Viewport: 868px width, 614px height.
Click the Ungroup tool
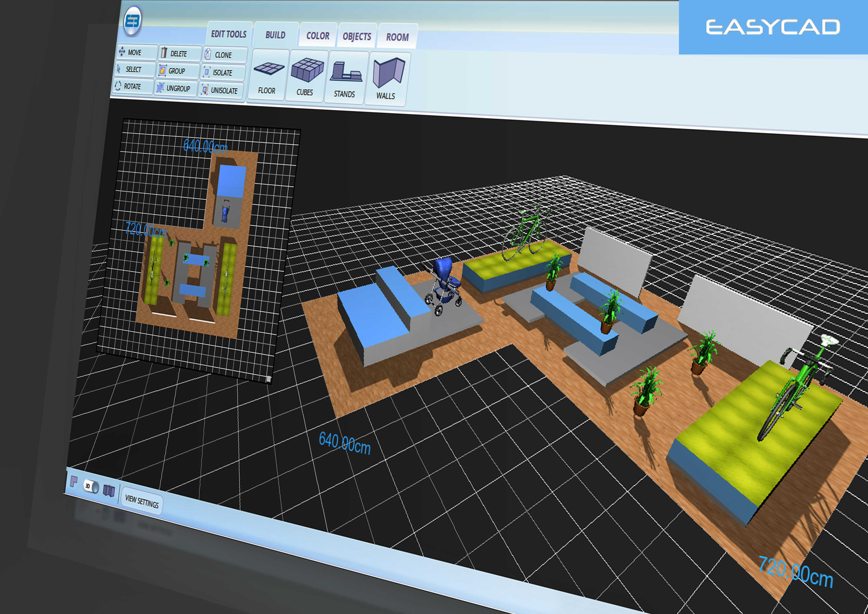(x=176, y=88)
